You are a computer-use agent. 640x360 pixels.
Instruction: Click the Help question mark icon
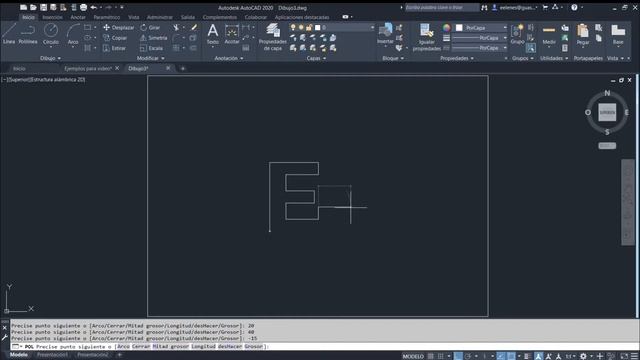574,7
